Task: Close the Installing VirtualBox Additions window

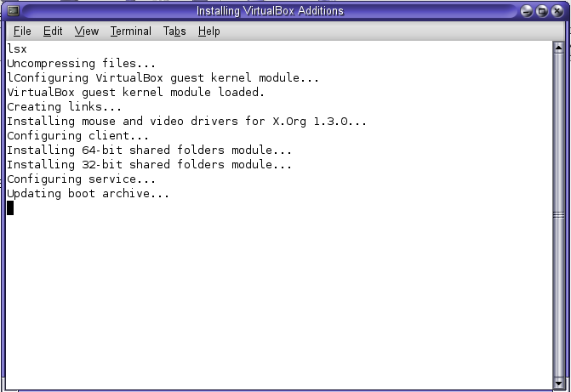Action: 557,11
